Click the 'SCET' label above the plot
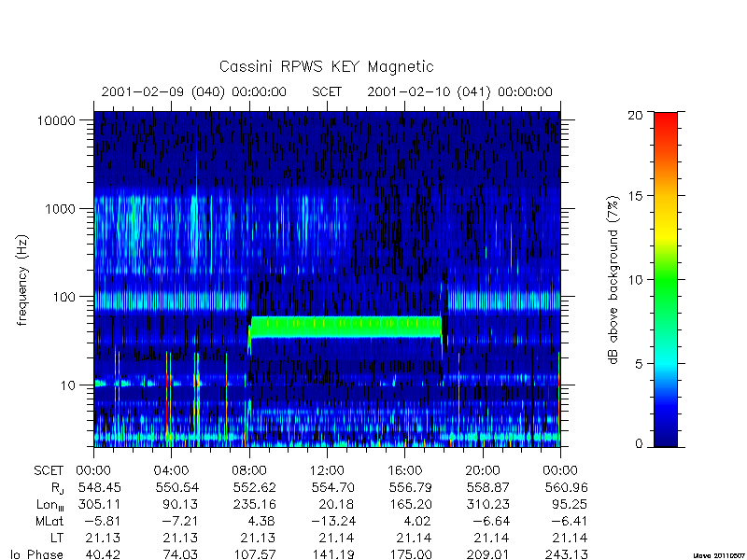 tap(327, 91)
